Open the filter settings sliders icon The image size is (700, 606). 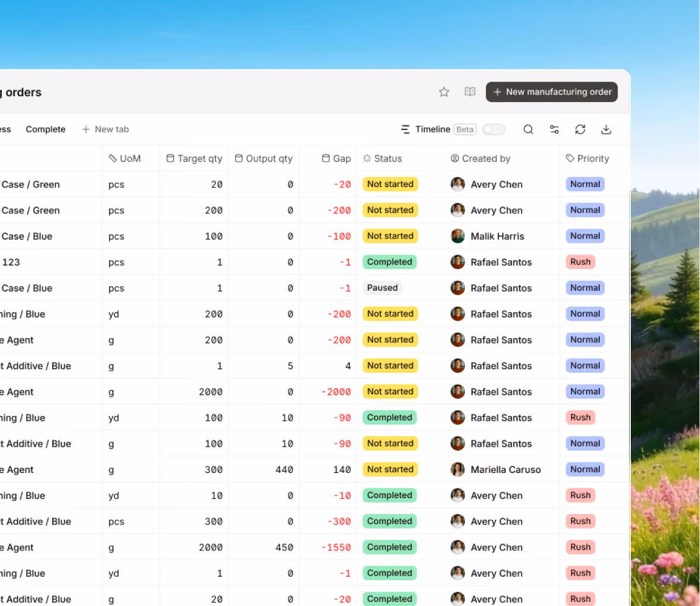[x=554, y=130]
